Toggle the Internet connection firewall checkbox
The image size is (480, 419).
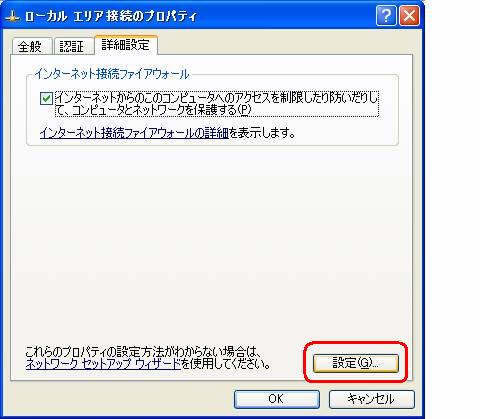point(46,99)
